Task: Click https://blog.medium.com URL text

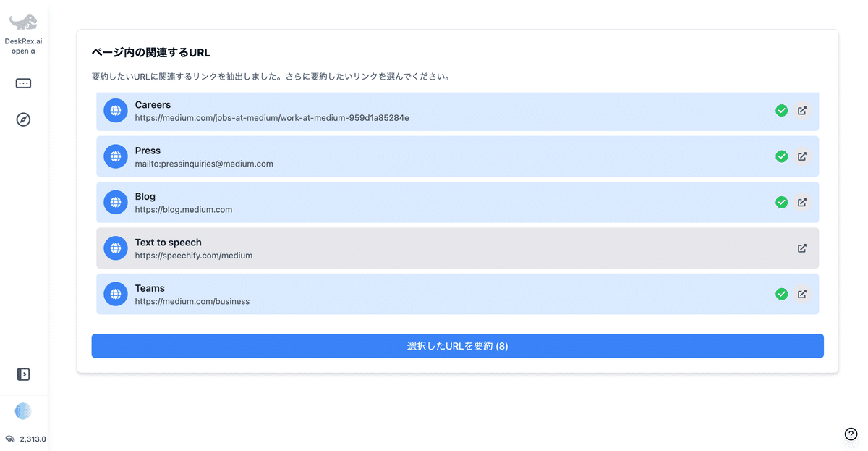Action: coord(183,209)
